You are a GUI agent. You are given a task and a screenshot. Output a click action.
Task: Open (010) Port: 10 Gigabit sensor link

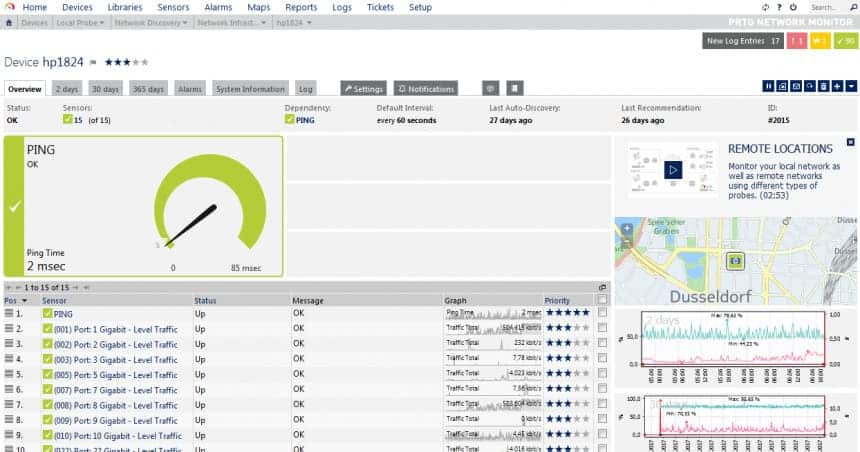pos(117,436)
